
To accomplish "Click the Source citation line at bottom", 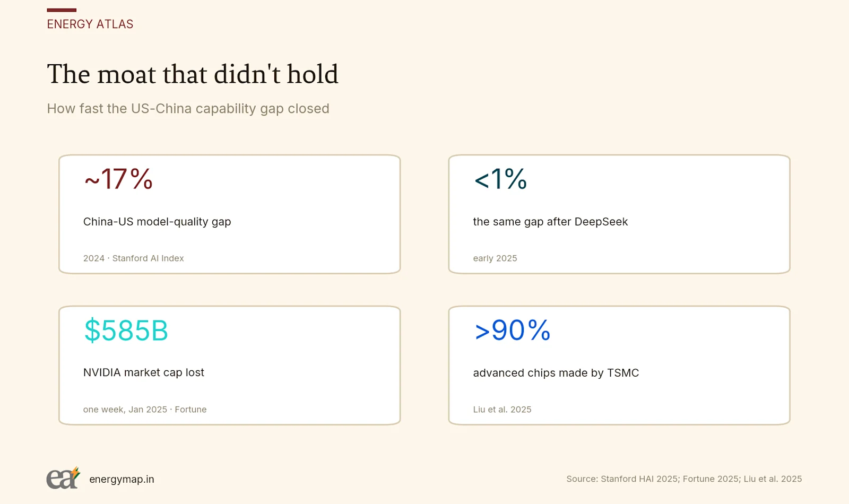I will click(x=684, y=479).
